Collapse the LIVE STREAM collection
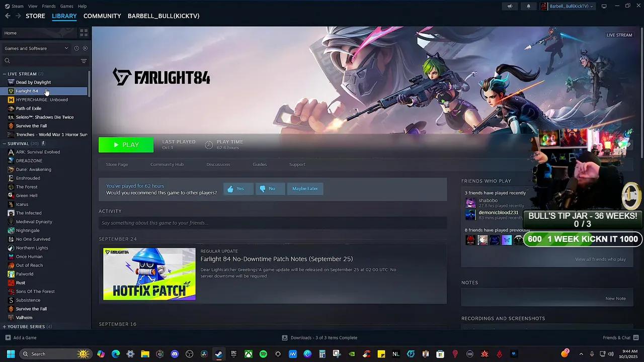Image resolution: width=644 pixels, height=362 pixels. point(5,74)
